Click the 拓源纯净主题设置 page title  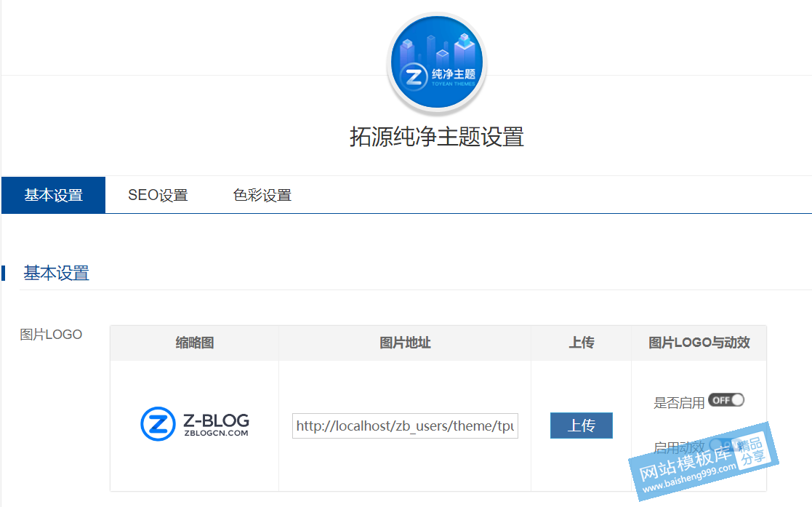pos(437,137)
